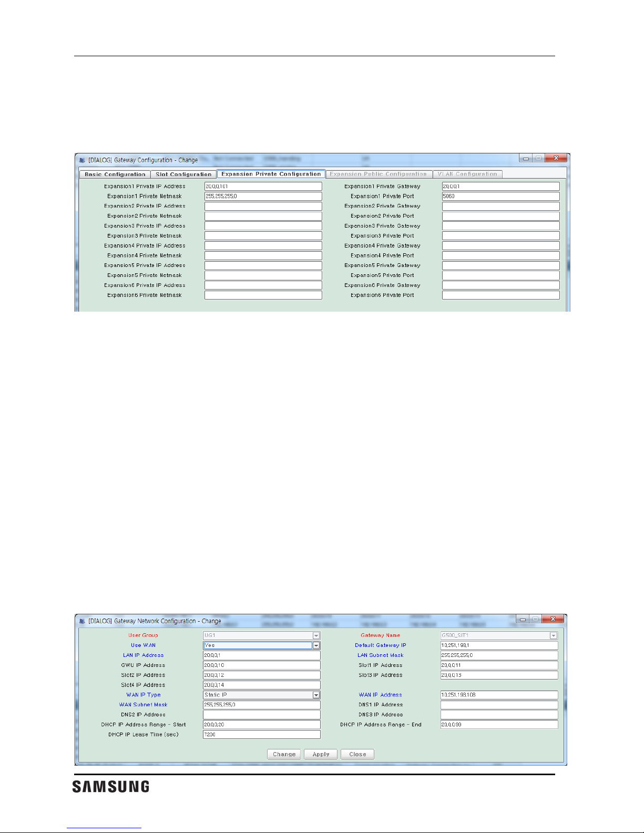Click the Default Gateway IP field

[x=499, y=645]
